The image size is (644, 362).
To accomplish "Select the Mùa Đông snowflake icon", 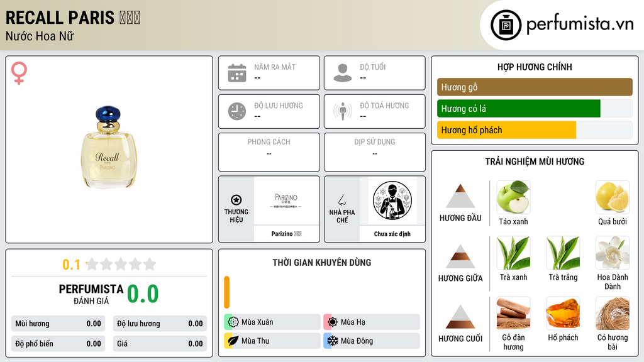I will (x=332, y=341).
